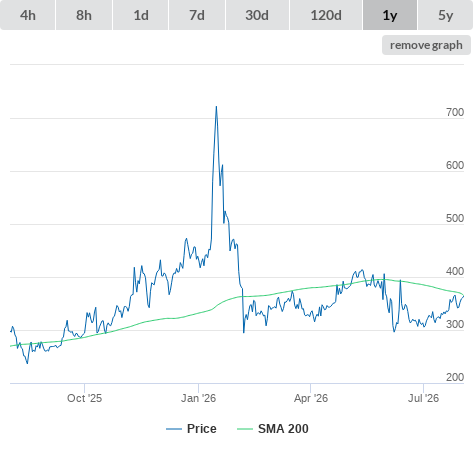Show the 30d price range
The width and height of the screenshot is (474, 455).
(257, 15)
